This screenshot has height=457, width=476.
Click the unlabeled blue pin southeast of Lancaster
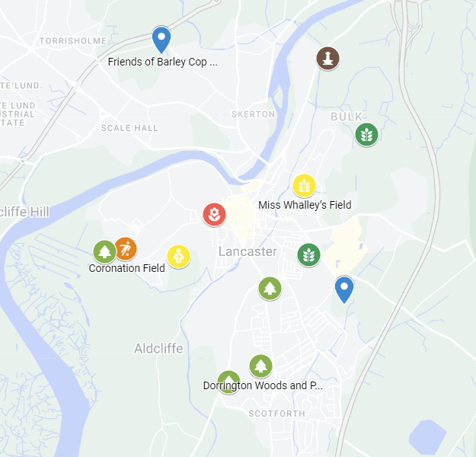pos(344,289)
